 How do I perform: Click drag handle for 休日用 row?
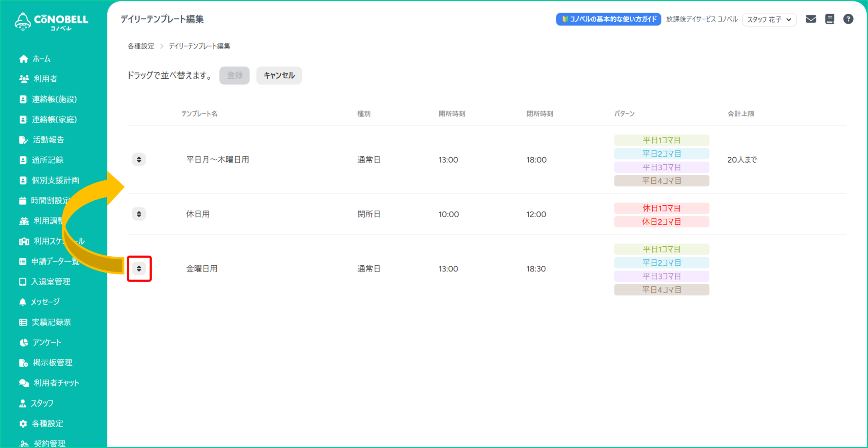139,214
